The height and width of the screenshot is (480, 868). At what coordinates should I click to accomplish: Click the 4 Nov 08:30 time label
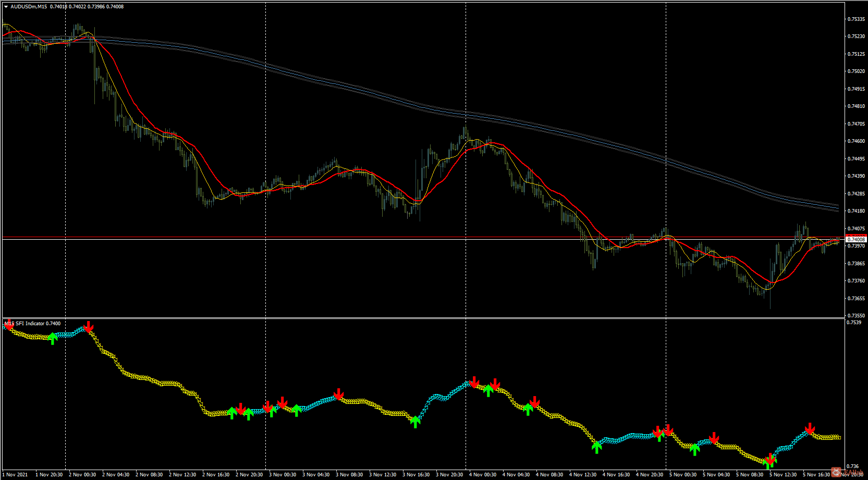(549, 475)
